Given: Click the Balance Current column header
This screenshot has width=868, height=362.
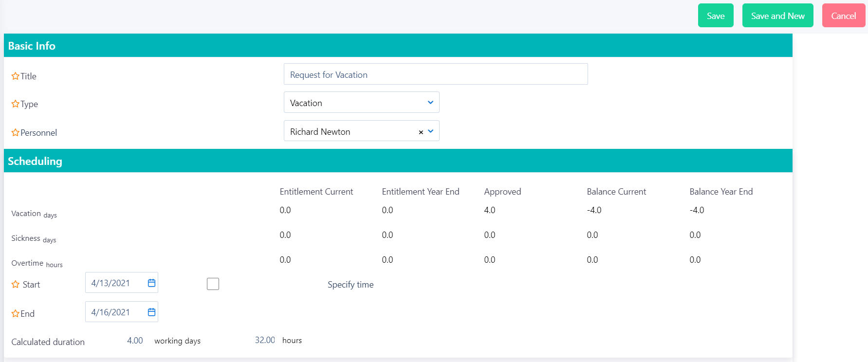Looking at the screenshot, I should click(x=616, y=192).
